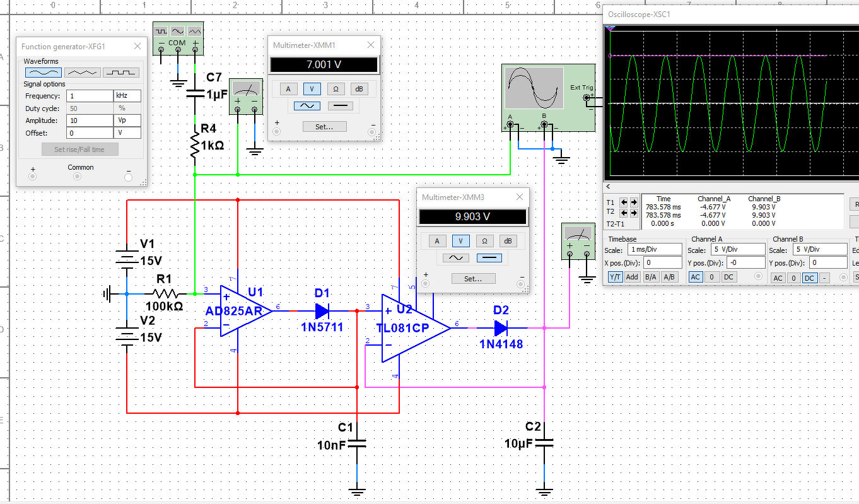Open the offset unit V dropdown
859x504 pixels.
click(127, 132)
